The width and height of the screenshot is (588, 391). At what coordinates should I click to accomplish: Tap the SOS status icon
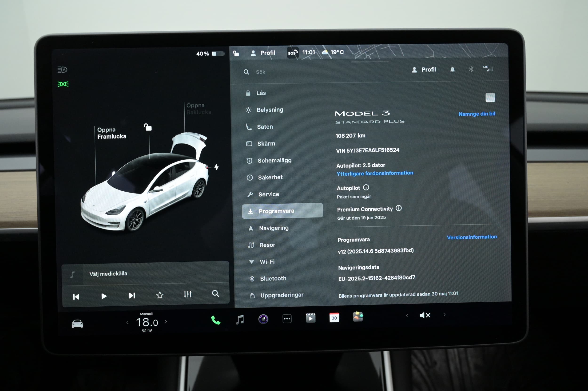[x=293, y=53]
